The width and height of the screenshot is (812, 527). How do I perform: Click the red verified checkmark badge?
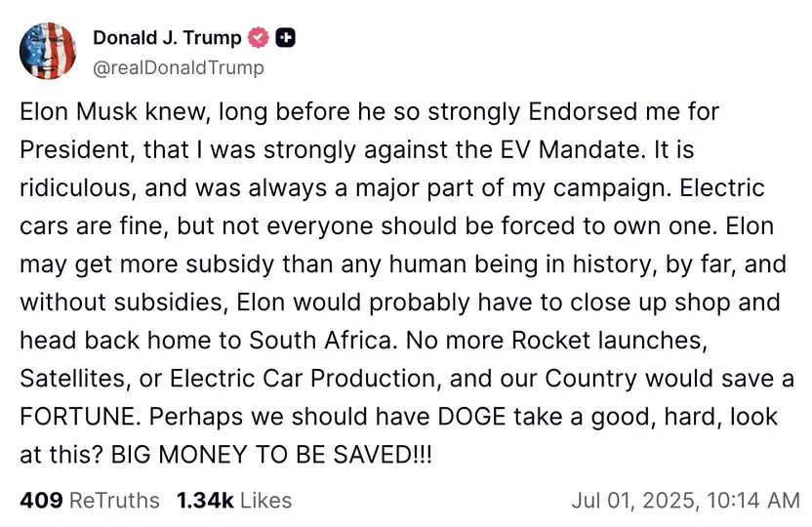(x=258, y=38)
